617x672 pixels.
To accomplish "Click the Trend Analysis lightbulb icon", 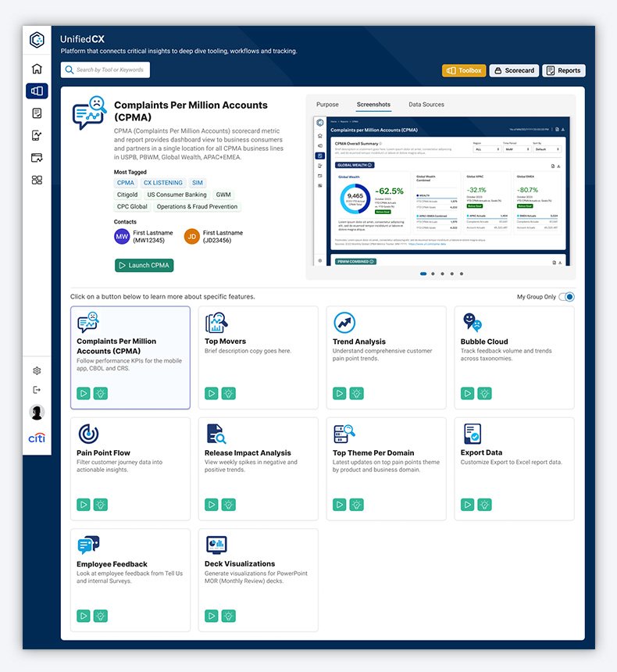I will point(356,393).
